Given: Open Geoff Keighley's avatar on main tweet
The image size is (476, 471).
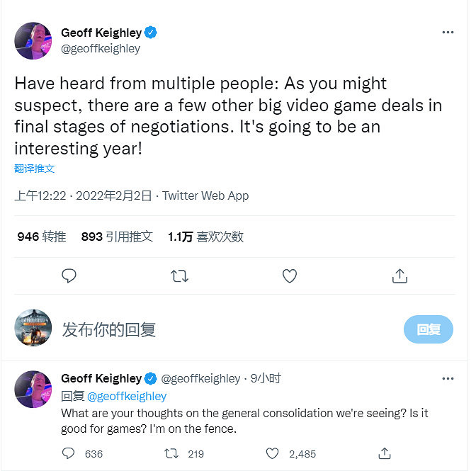Looking at the screenshot, I should pyautogui.click(x=33, y=40).
